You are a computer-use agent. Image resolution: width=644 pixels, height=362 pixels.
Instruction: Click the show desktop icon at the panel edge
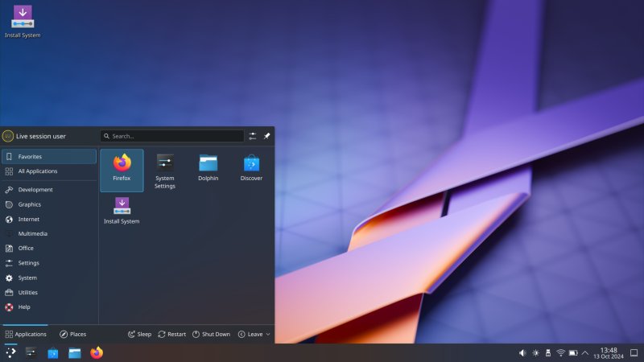(634, 353)
